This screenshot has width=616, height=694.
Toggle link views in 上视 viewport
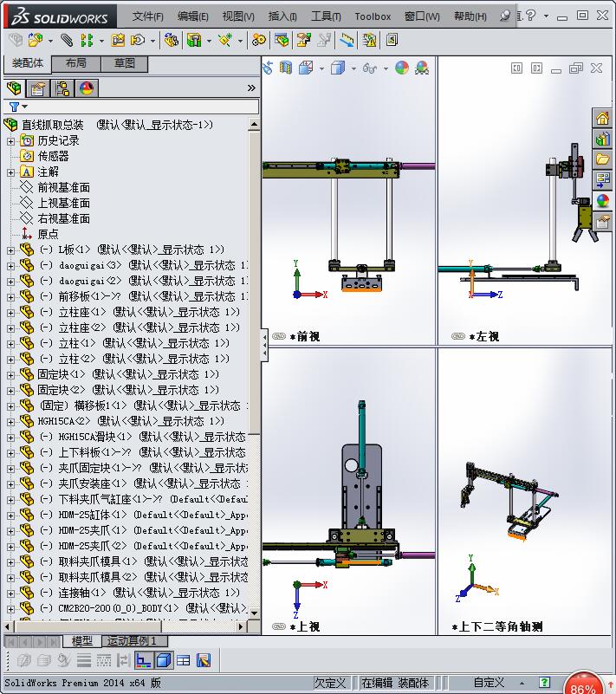coord(279,626)
